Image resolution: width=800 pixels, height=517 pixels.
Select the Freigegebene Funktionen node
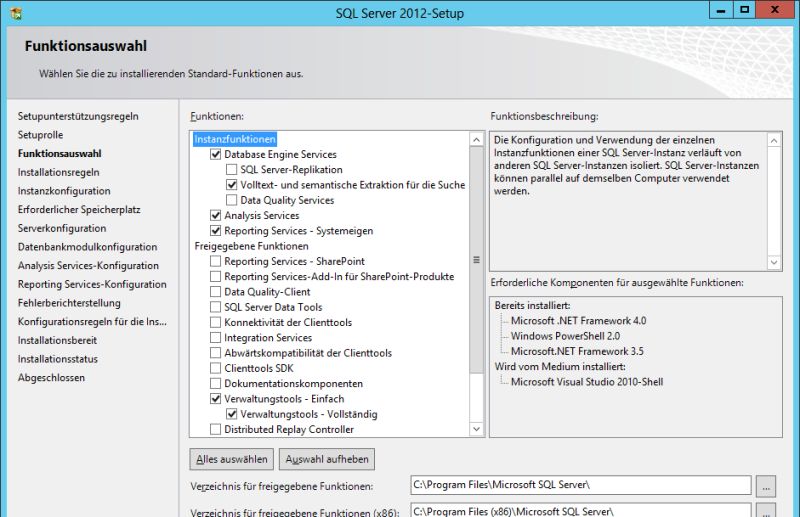pyautogui.click(x=252, y=246)
